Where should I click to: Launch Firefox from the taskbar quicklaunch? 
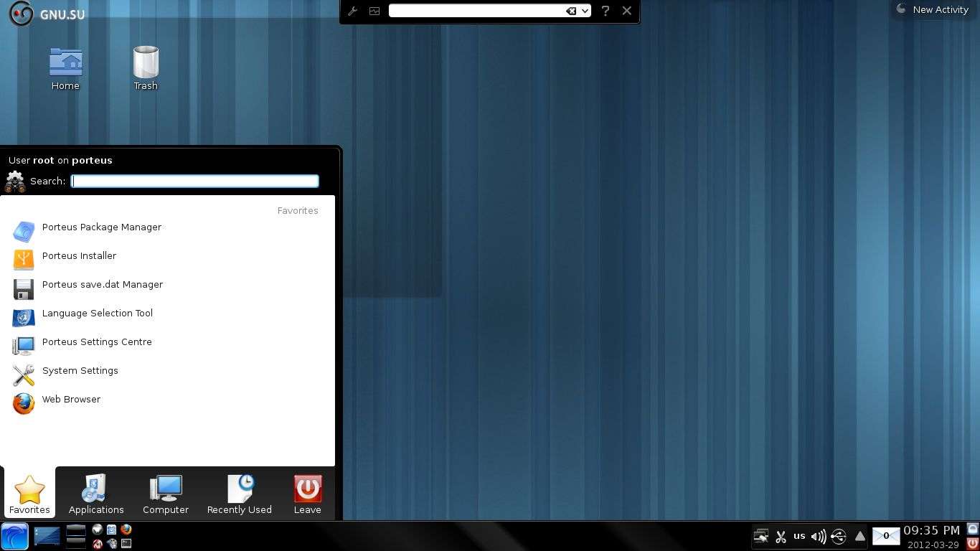pos(126,529)
